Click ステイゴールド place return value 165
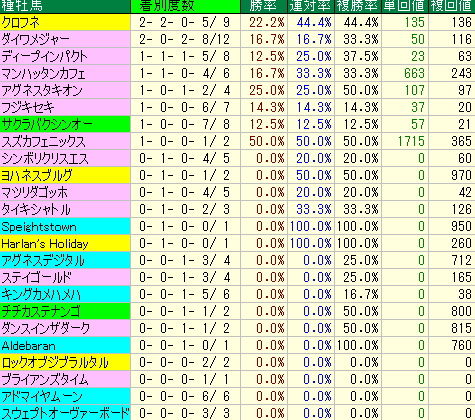Screen dimensions: 475x420 click(462, 277)
